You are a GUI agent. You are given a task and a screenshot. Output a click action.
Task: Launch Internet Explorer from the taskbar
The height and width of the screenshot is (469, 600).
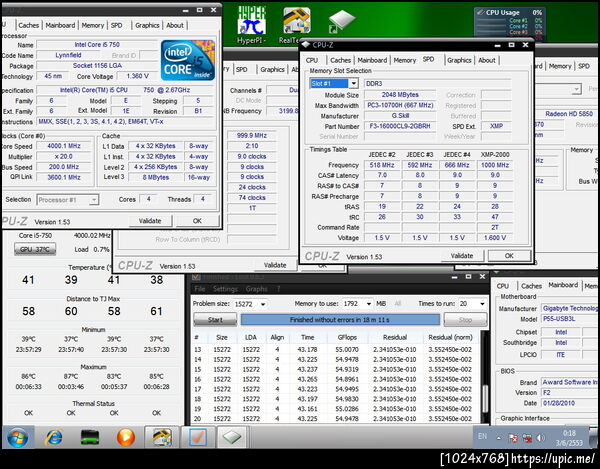tap(54, 437)
